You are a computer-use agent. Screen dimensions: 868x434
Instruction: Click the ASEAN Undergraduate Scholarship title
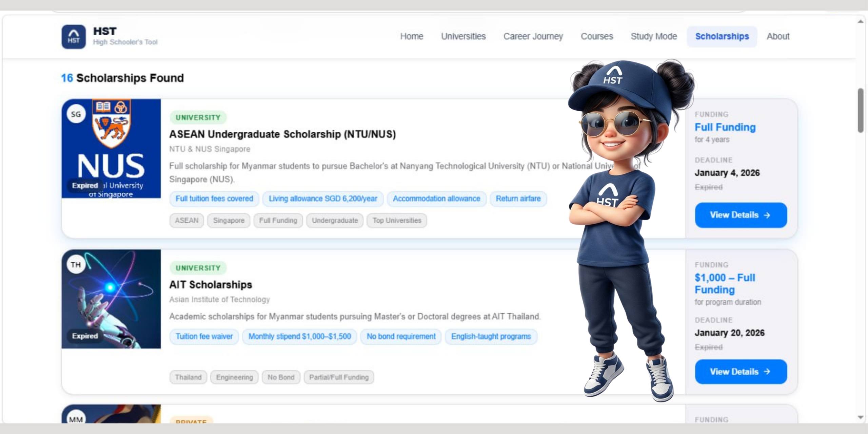282,134
